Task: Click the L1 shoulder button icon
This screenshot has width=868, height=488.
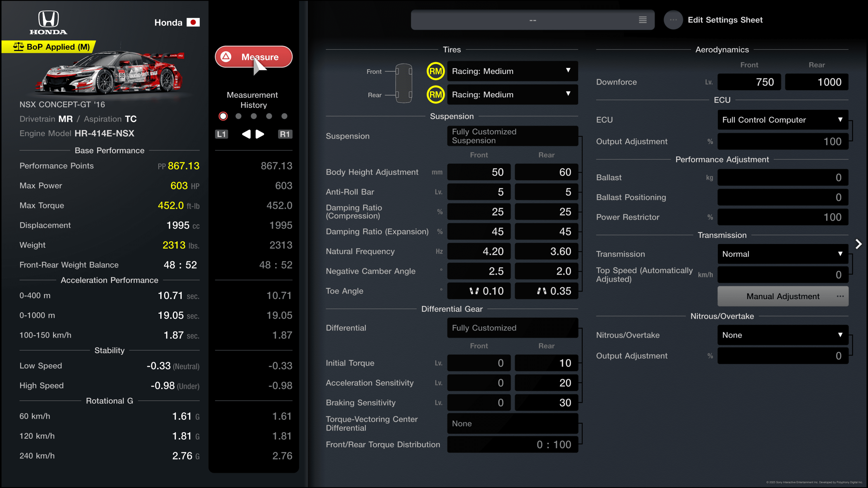Action: 221,134
